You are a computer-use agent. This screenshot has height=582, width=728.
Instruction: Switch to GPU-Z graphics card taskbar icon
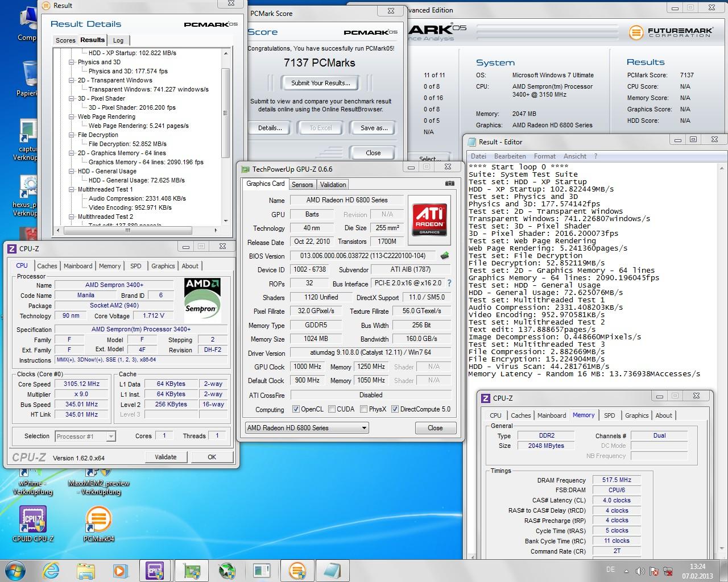coord(192,571)
